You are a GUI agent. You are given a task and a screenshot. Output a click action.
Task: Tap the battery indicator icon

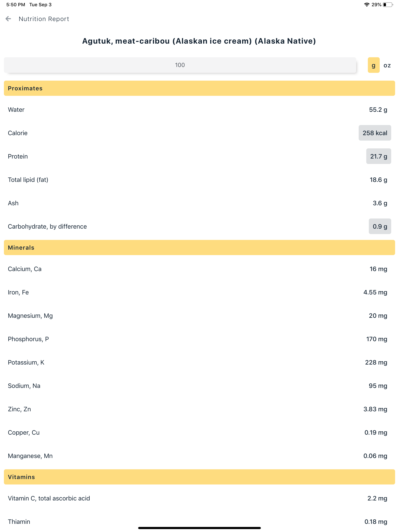click(388, 4)
